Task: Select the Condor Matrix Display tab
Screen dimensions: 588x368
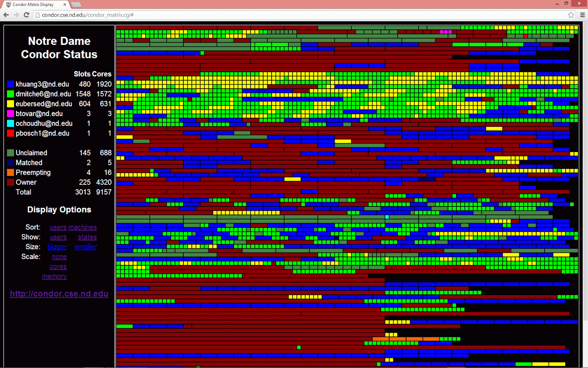Action: pos(33,4)
